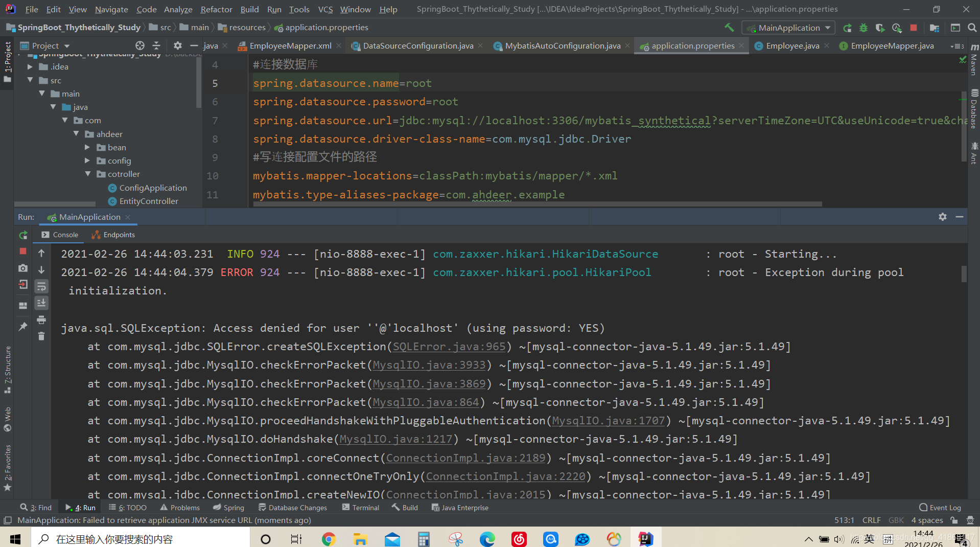Minimize the Run panel with hide icon
The width and height of the screenshot is (980, 547).
[x=960, y=217]
